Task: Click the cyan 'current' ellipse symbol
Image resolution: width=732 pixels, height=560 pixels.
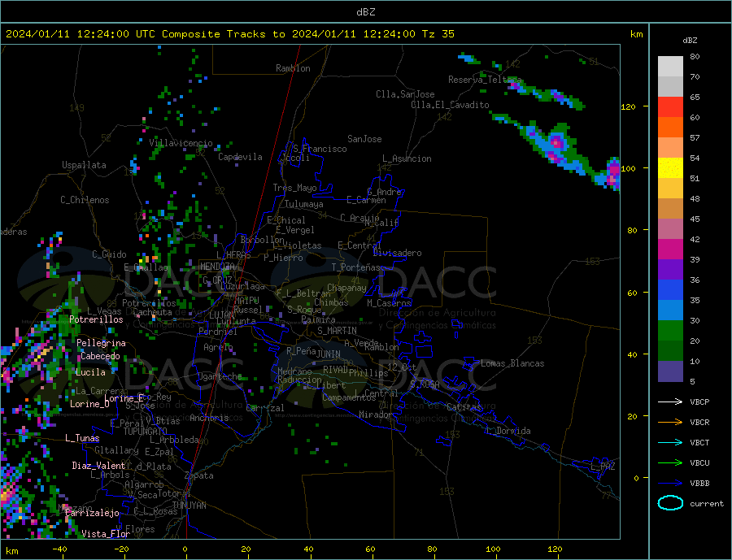Action: (x=670, y=503)
